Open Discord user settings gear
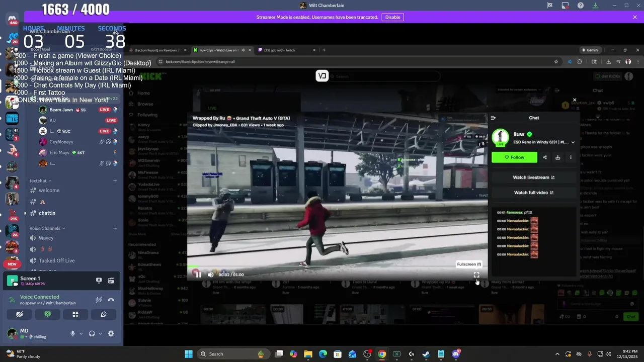Viewport: 644px width, 362px height. coord(111,333)
